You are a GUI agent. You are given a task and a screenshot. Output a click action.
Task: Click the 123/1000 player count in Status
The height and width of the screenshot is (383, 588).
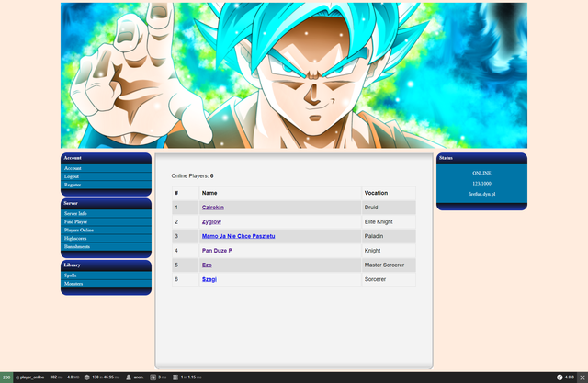[x=481, y=184]
